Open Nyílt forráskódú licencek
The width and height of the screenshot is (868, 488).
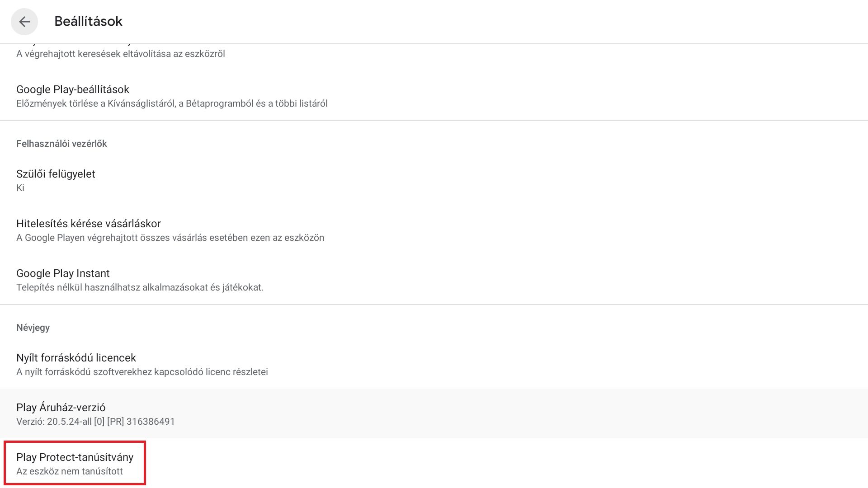coord(76,358)
